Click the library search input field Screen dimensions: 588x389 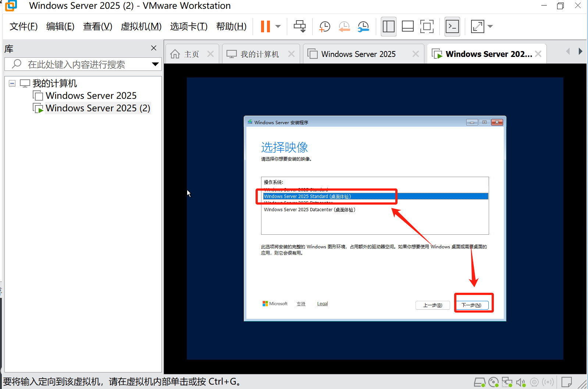[x=83, y=64]
